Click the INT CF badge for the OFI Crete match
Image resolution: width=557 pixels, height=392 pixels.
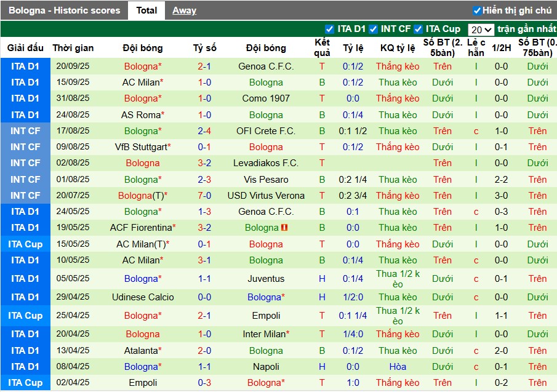pyautogui.click(x=25, y=131)
